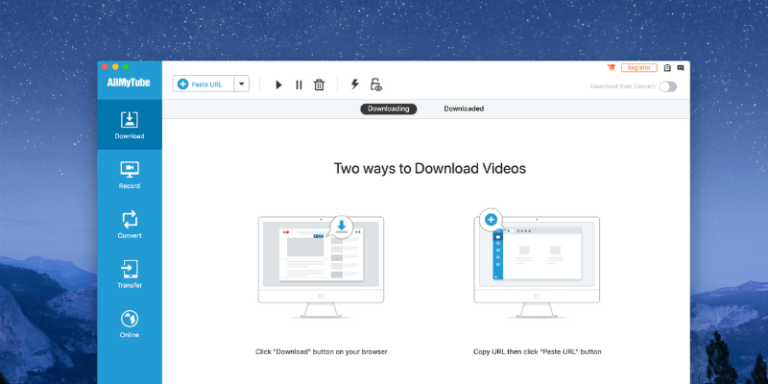Viewport: 768px width, 384px height.
Task: Switch to the Downloading tab
Action: coord(388,109)
